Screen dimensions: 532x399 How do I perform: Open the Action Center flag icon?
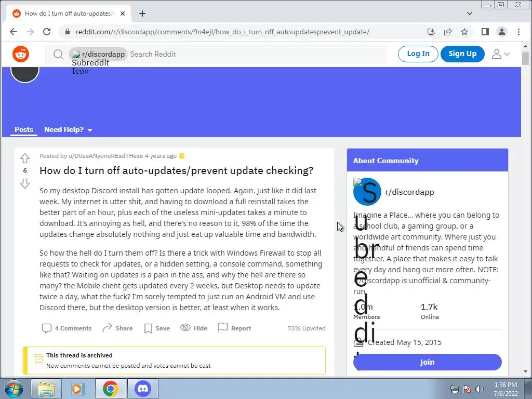(467, 389)
